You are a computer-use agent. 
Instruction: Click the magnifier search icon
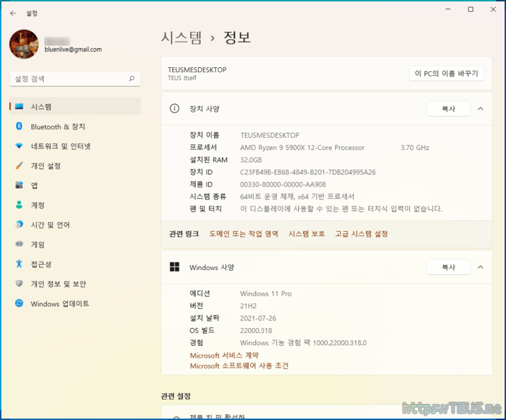[131, 78]
